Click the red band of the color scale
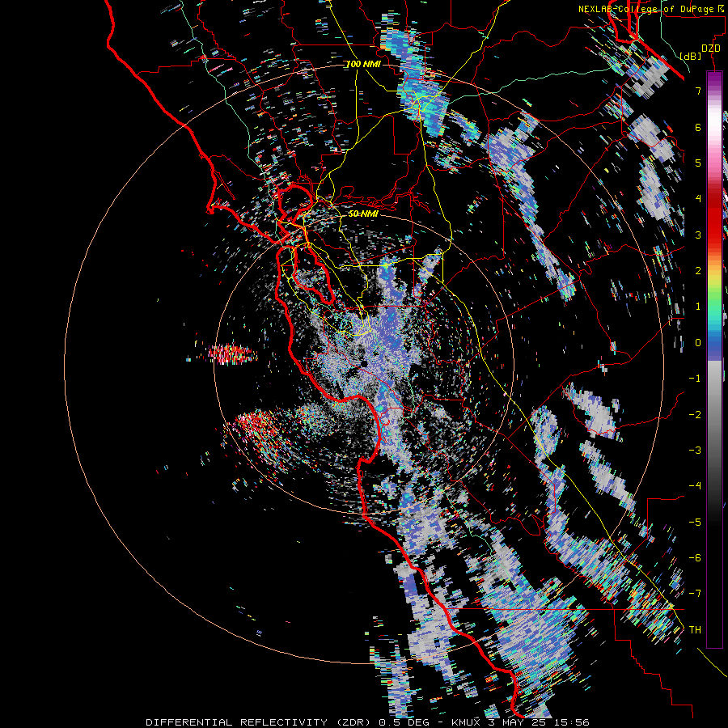The height and width of the screenshot is (728, 728). click(x=714, y=218)
